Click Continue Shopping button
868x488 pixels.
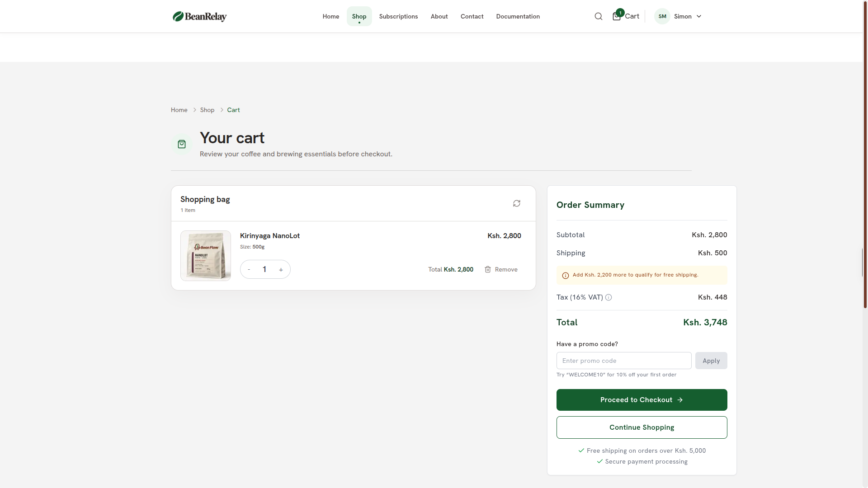(x=642, y=427)
